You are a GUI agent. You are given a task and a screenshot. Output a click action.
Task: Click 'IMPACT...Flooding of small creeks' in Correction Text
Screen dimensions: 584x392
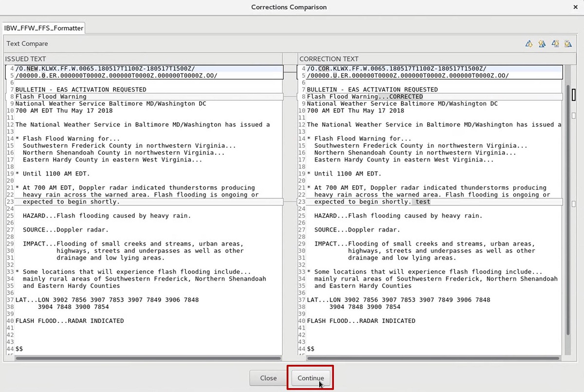tap(425, 244)
